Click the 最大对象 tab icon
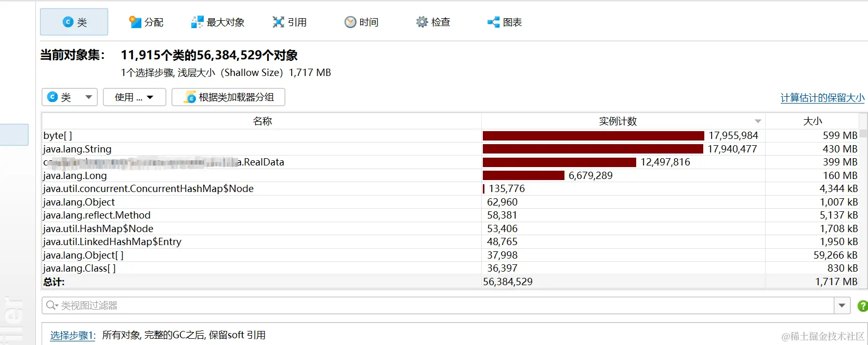The height and width of the screenshot is (345, 868). click(x=197, y=22)
